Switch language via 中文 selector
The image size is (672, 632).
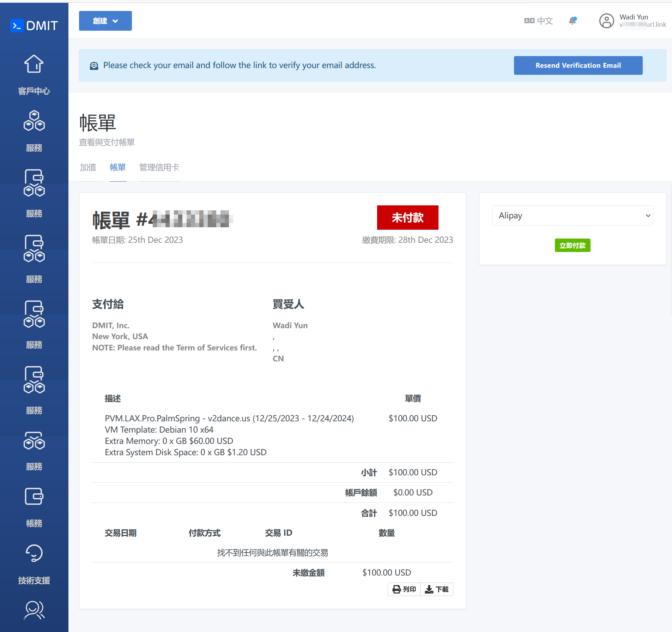click(539, 21)
